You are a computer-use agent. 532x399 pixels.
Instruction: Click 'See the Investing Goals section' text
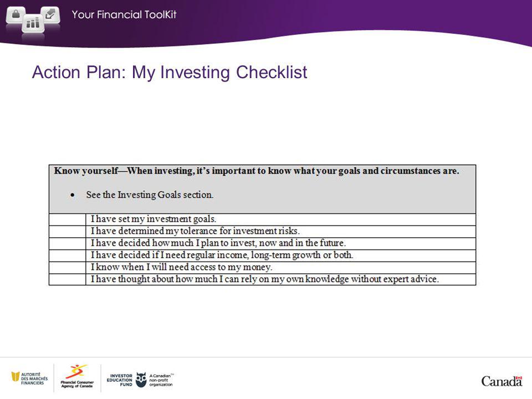coord(150,195)
